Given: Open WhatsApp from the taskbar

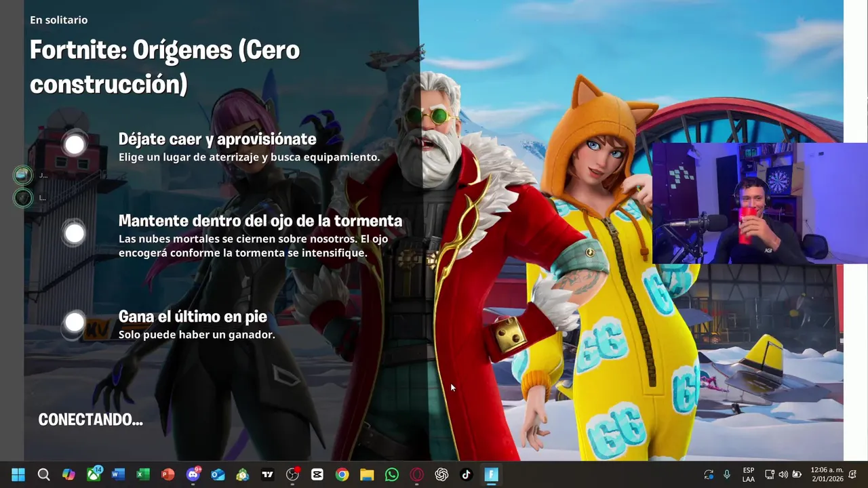Looking at the screenshot, I should pyautogui.click(x=392, y=474).
